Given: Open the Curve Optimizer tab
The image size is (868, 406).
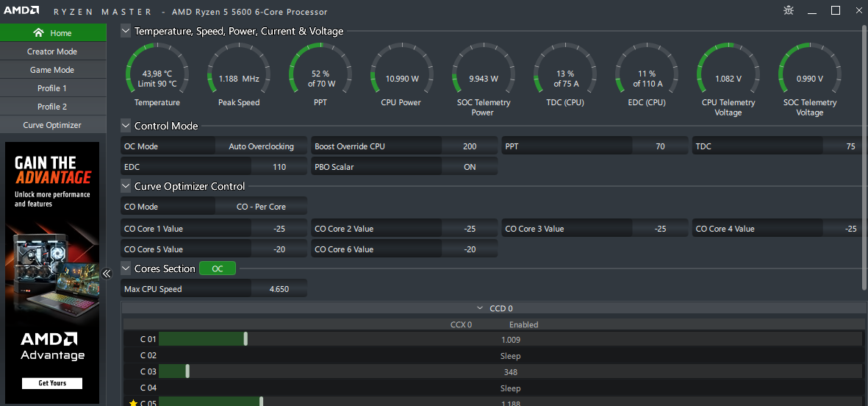Looking at the screenshot, I should coord(53,124).
